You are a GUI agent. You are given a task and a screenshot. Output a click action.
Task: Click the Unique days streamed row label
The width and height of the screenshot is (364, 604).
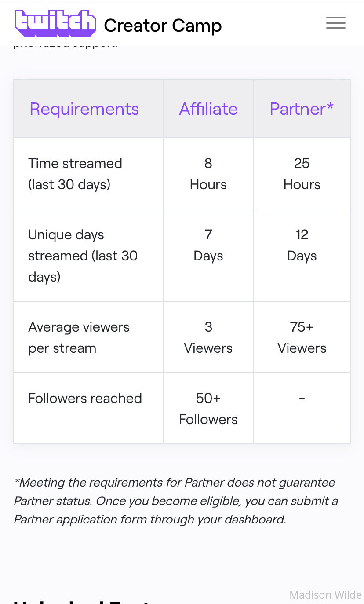(x=83, y=256)
